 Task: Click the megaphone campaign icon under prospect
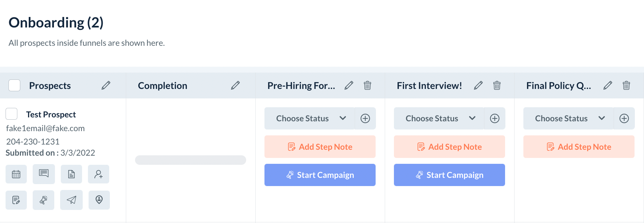[x=43, y=200]
